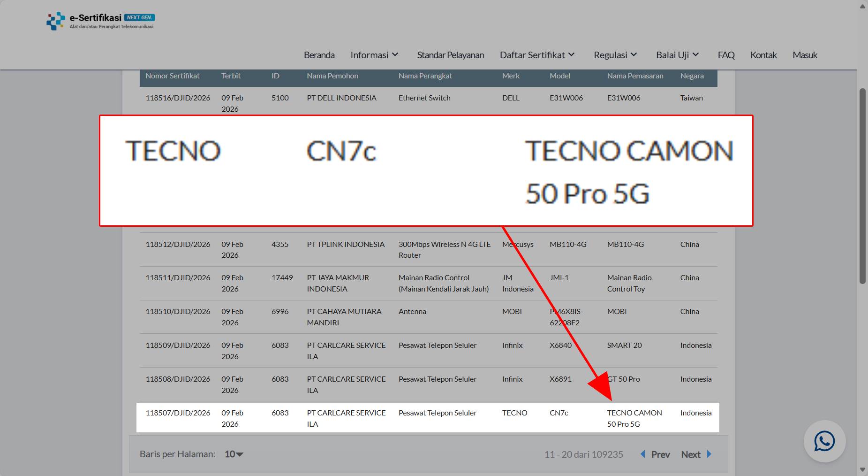This screenshot has width=868, height=476.
Task: Select certificate number 118508/DJID/2026
Action: [178, 379]
